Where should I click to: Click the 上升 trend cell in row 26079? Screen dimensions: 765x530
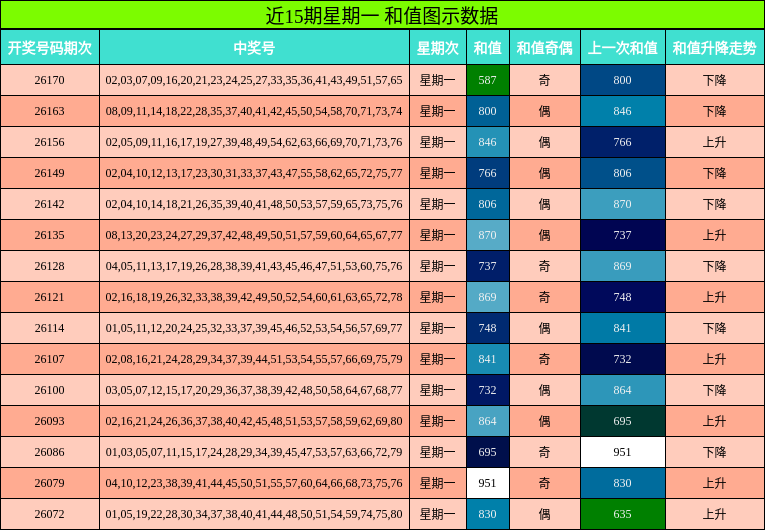tap(715, 483)
